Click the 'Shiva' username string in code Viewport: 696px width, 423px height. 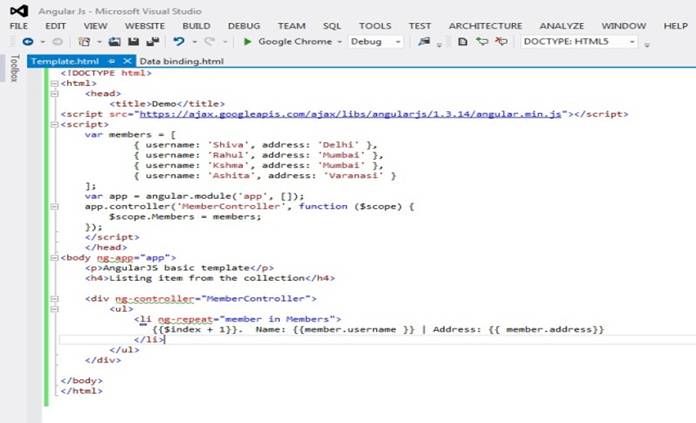click(x=228, y=145)
